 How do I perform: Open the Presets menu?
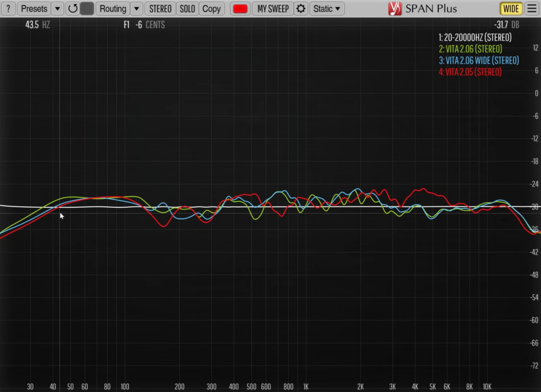click(x=34, y=8)
